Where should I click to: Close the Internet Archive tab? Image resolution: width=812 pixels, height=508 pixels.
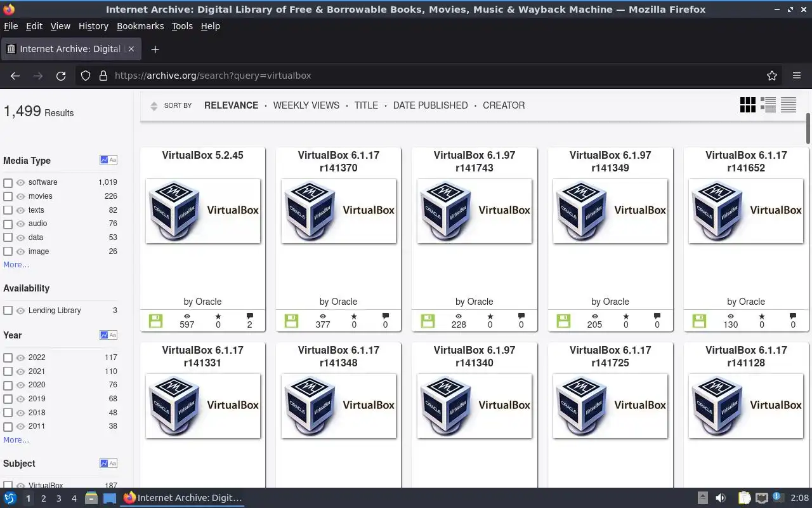pyautogui.click(x=131, y=49)
